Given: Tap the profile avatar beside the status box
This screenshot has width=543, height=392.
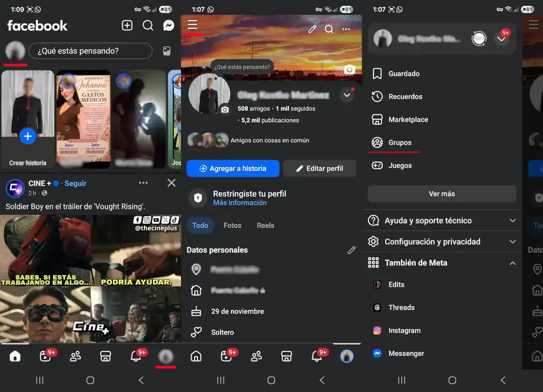Looking at the screenshot, I should pyautogui.click(x=15, y=51).
